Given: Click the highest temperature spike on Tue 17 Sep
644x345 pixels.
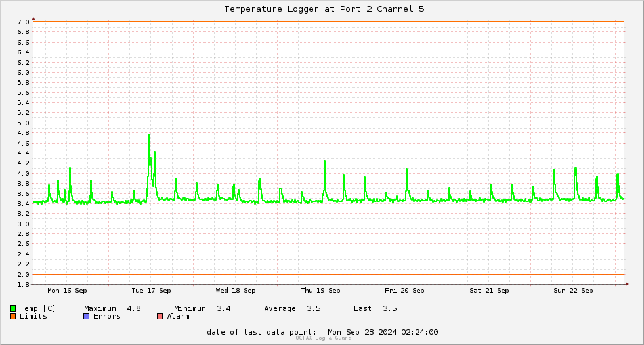Looking at the screenshot, I should coord(150,135).
